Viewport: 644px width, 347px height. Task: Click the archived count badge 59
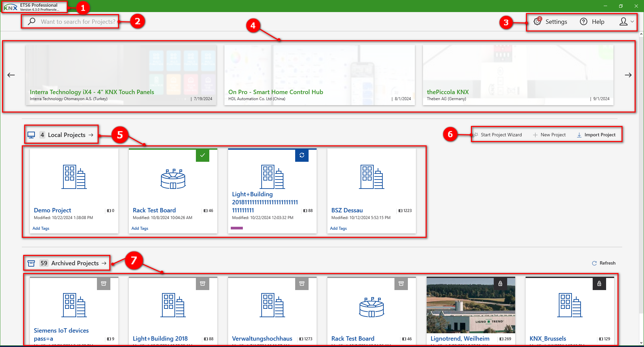44,263
